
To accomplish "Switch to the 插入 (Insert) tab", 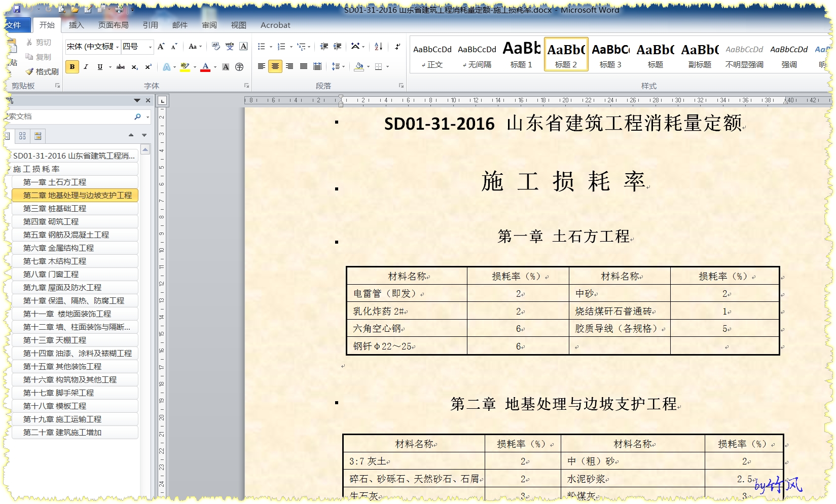I will [x=76, y=25].
